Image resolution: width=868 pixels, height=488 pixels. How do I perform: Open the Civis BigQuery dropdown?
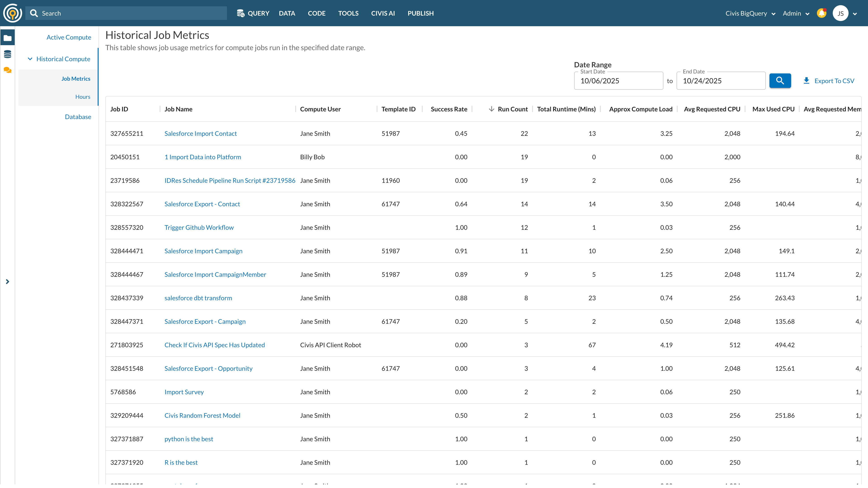750,13
